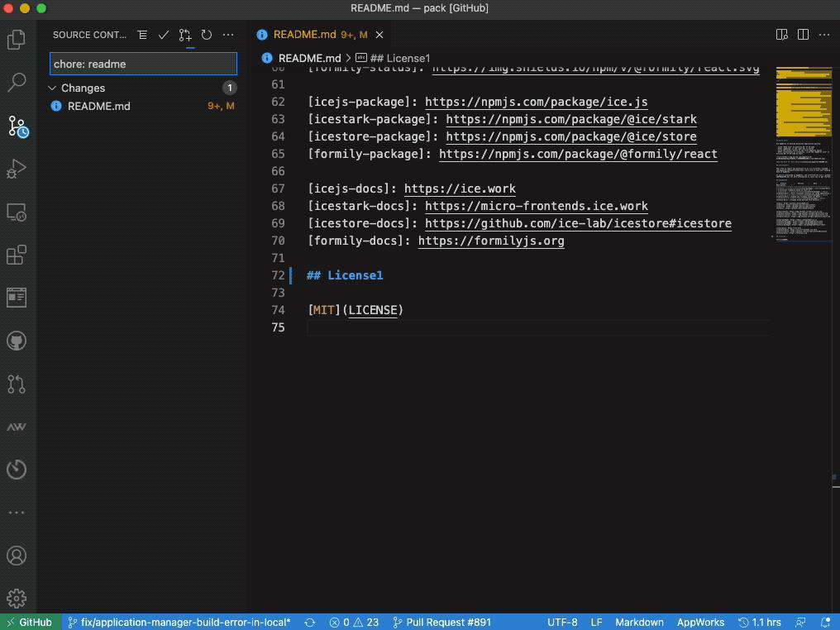Open Source Control more actions ellipsis
Image resolution: width=840 pixels, height=630 pixels.
tap(227, 35)
